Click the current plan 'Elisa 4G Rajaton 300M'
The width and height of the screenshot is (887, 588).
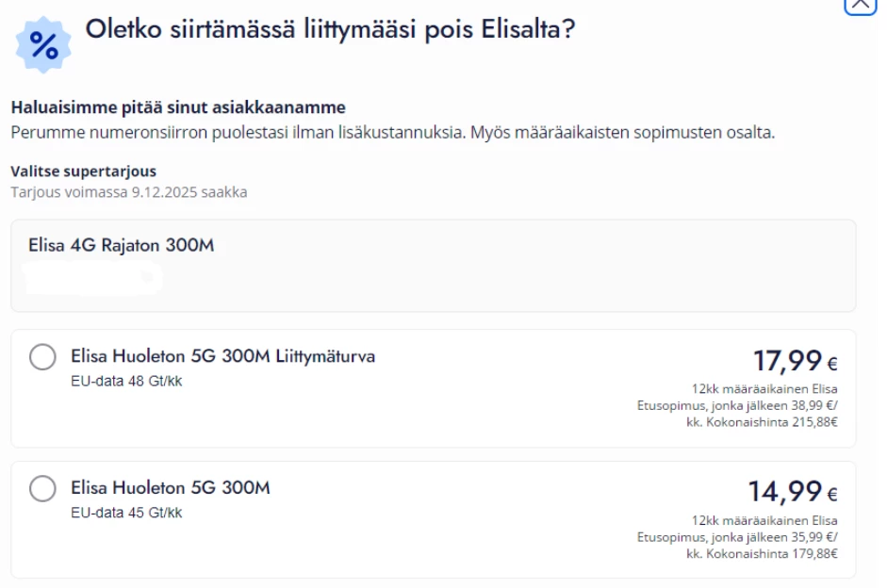(122, 246)
